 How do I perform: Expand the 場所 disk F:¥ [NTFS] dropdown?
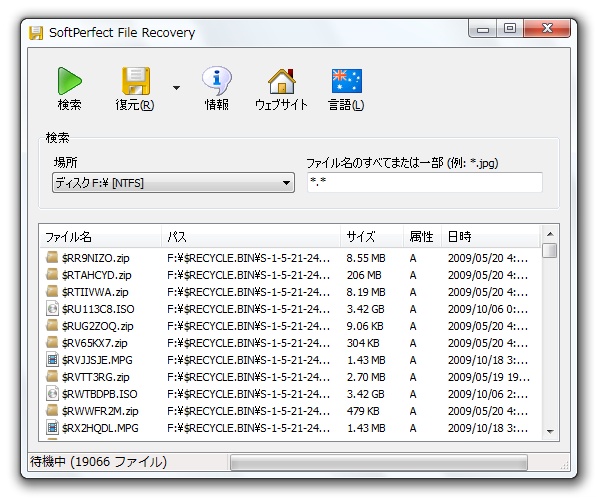173,183
